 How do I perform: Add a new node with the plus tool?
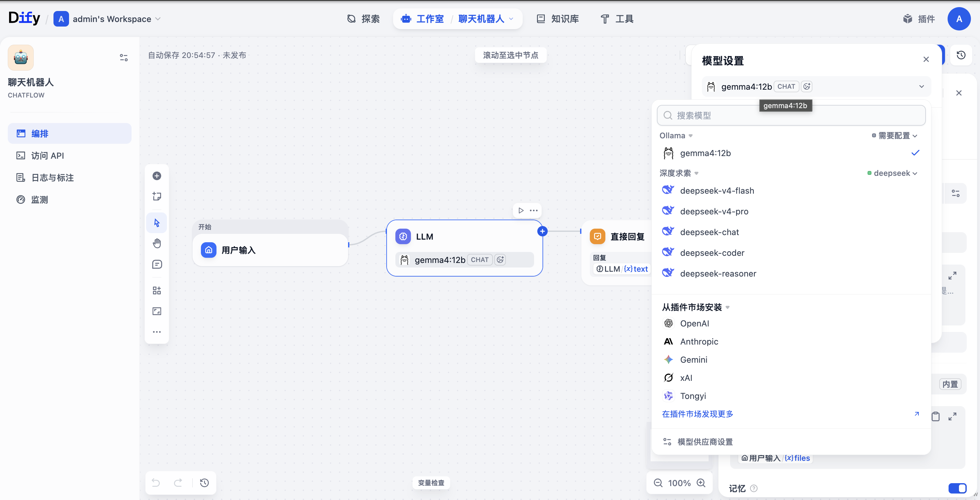157,176
